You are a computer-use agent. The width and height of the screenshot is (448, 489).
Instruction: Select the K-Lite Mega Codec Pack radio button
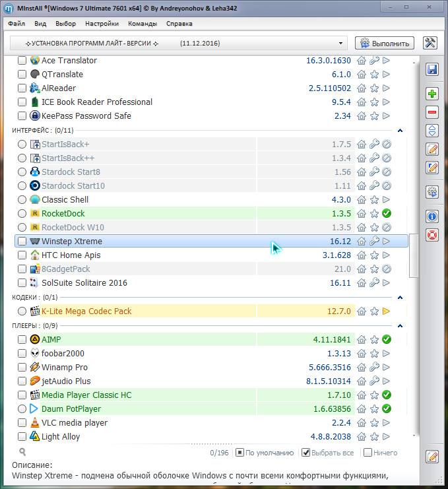tap(22, 311)
